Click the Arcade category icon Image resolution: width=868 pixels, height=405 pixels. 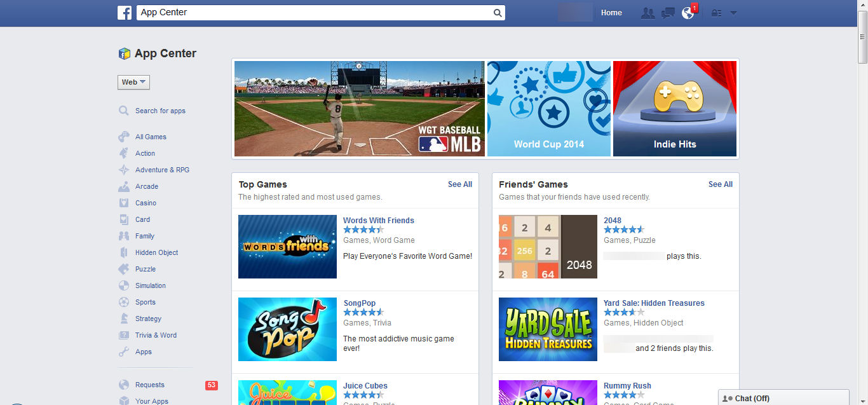coord(124,186)
